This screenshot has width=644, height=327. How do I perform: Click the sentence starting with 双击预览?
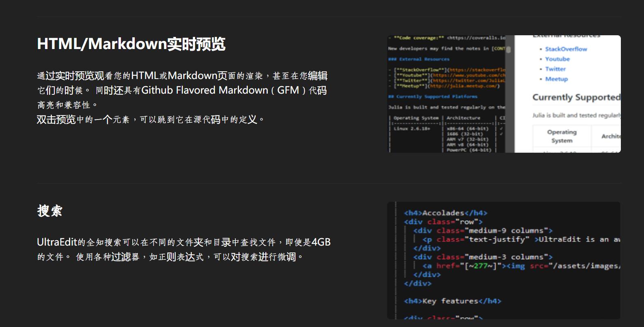coord(150,120)
